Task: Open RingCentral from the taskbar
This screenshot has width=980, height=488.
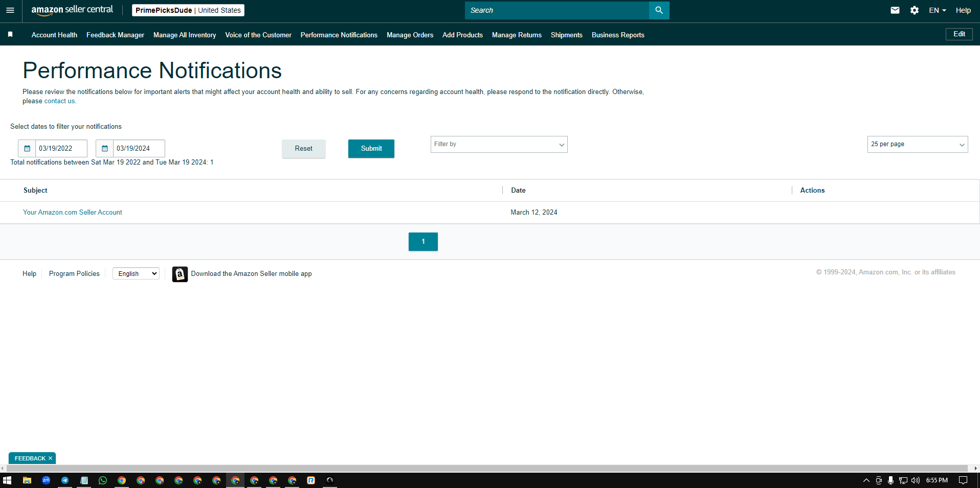Action: point(311,480)
